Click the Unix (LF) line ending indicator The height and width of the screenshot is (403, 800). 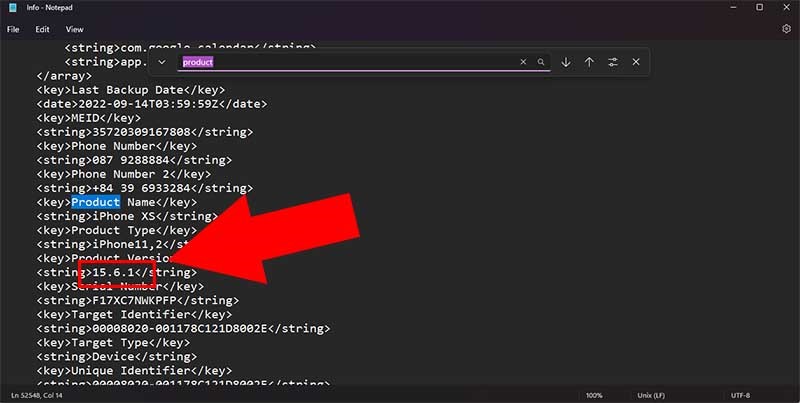click(x=651, y=395)
